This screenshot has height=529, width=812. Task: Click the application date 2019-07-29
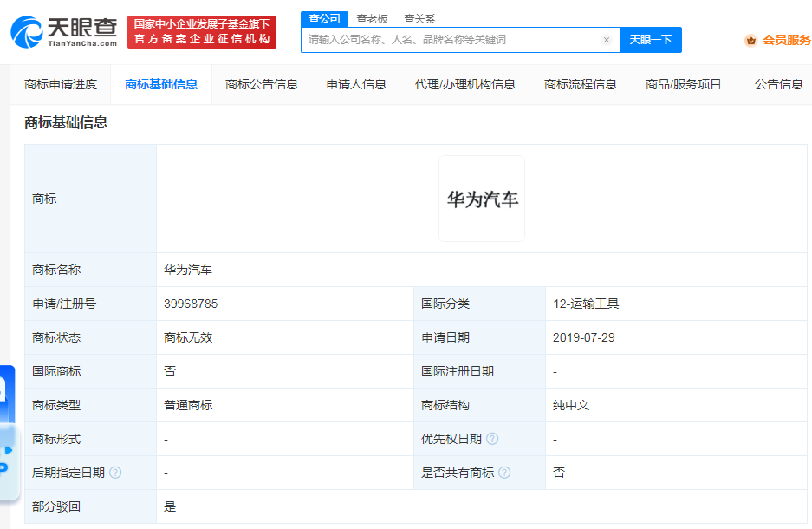coord(583,337)
